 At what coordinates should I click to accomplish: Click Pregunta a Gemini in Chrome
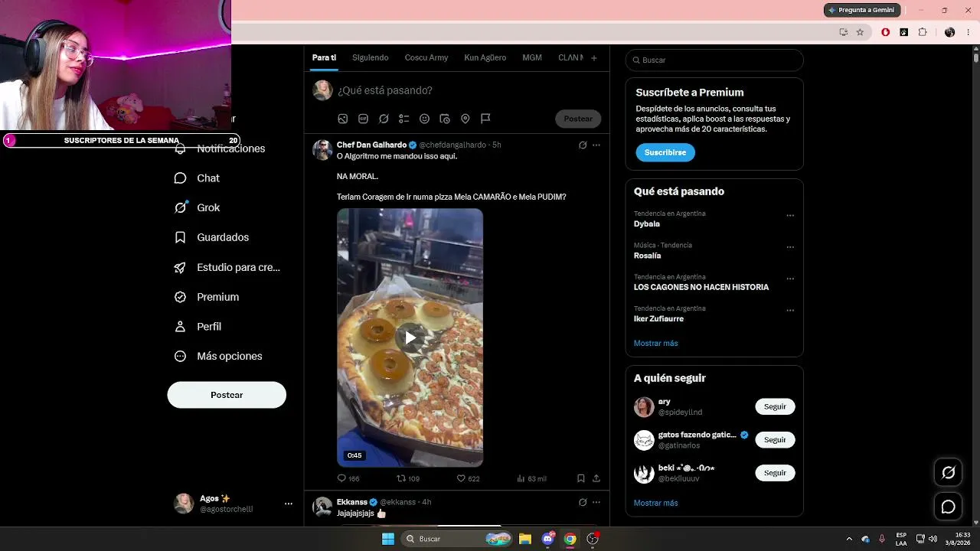[861, 10]
